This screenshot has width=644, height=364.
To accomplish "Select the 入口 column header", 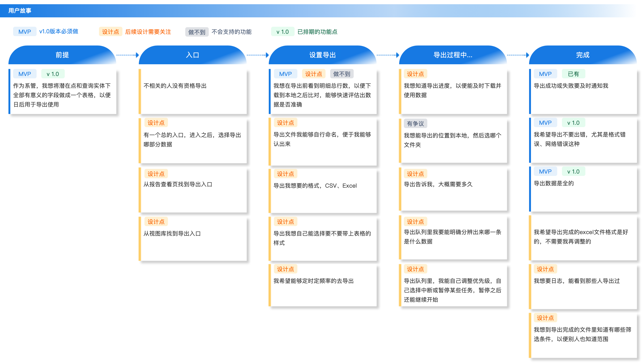I will (193, 56).
